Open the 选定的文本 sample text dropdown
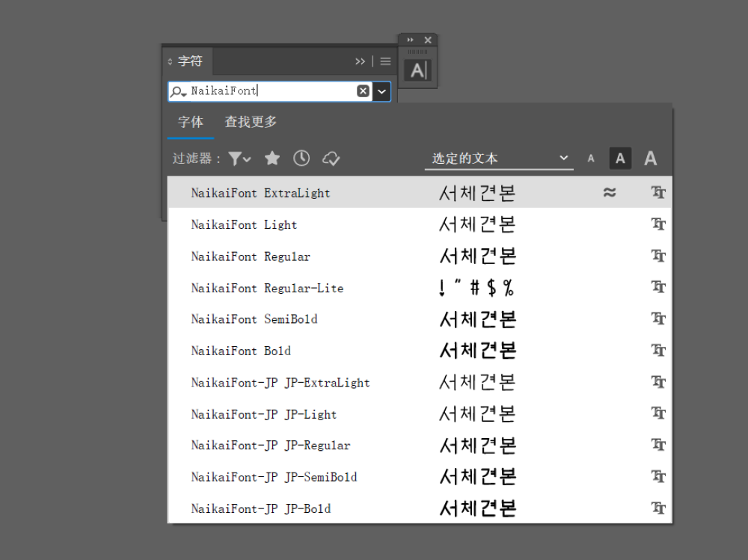The height and width of the screenshot is (560, 748). pos(499,159)
